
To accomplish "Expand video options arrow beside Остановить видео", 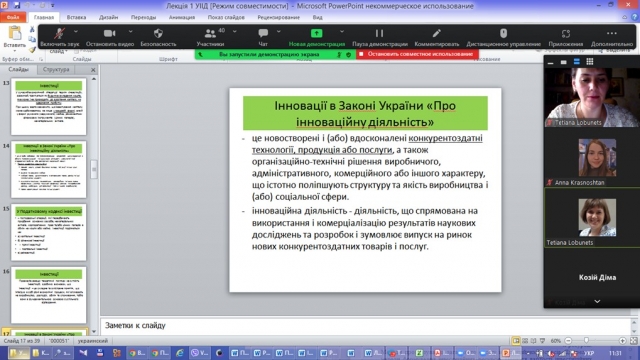I will (130, 31).
